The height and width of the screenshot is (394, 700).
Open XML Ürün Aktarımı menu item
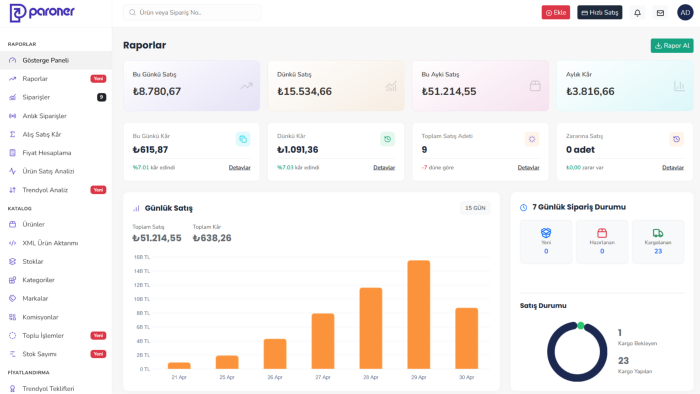tap(56, 243)
